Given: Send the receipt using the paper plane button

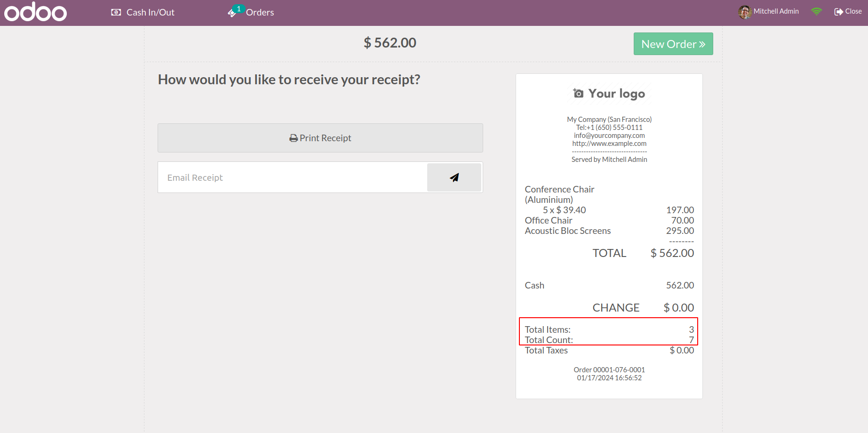Looking at the screenshot, I should (454, 177).
